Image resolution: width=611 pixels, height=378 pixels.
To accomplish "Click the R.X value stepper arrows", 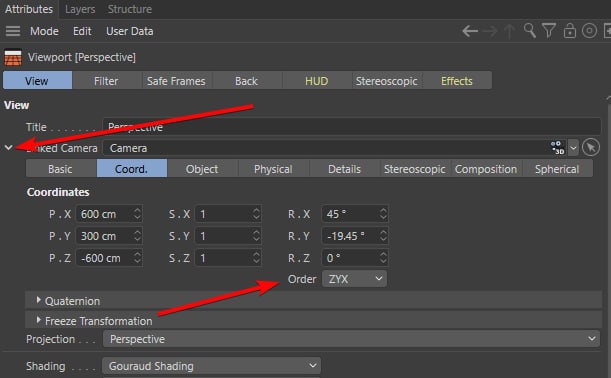I will coord(383,214).
